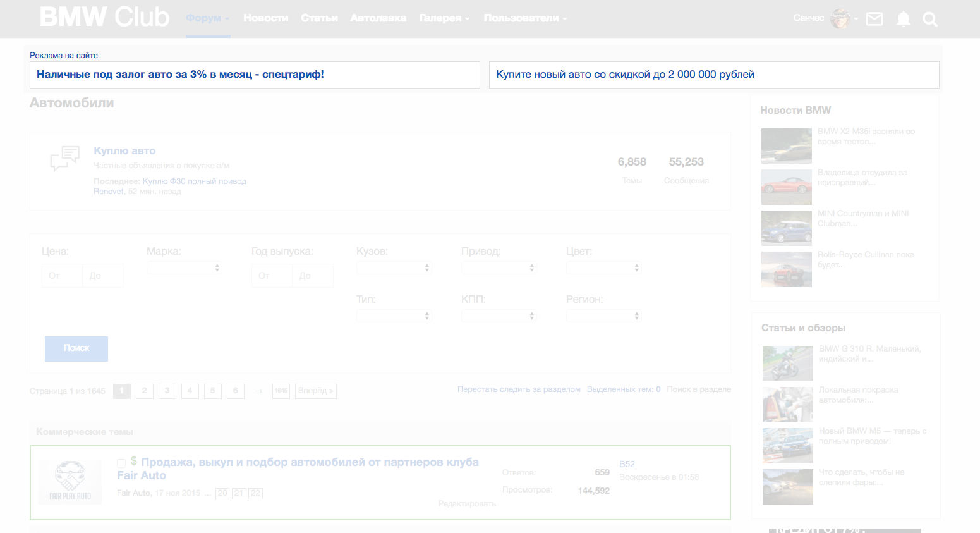The image size is (980, 533).
Task: Open Владелица отсудила news thumbnail
Action: [x=787, y=187]
